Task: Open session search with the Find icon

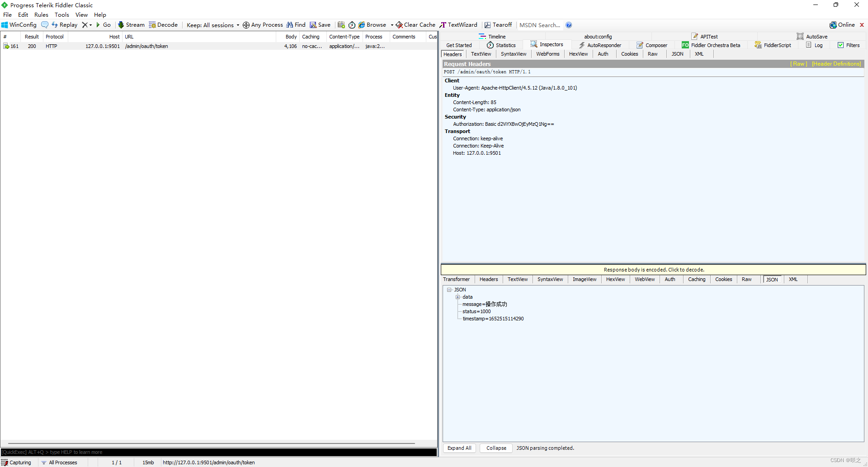Action: (x=296, y=25)
